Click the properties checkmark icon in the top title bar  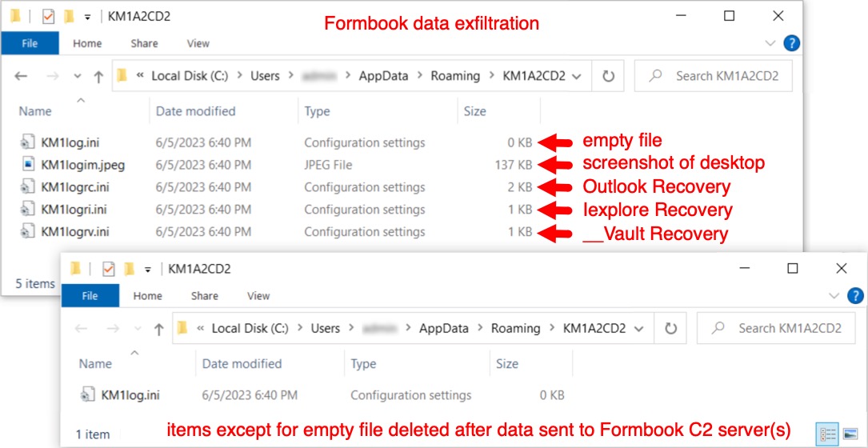[50, 17]
